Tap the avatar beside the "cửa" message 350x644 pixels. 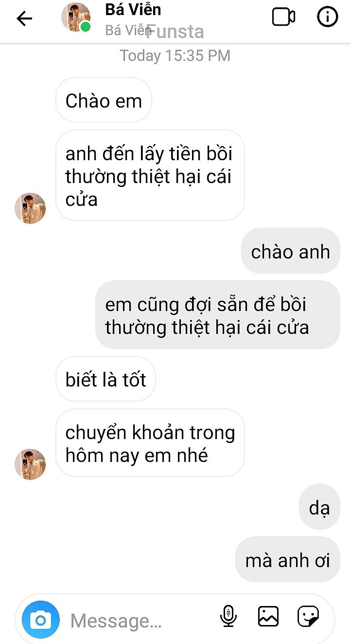tap(30, 208)
